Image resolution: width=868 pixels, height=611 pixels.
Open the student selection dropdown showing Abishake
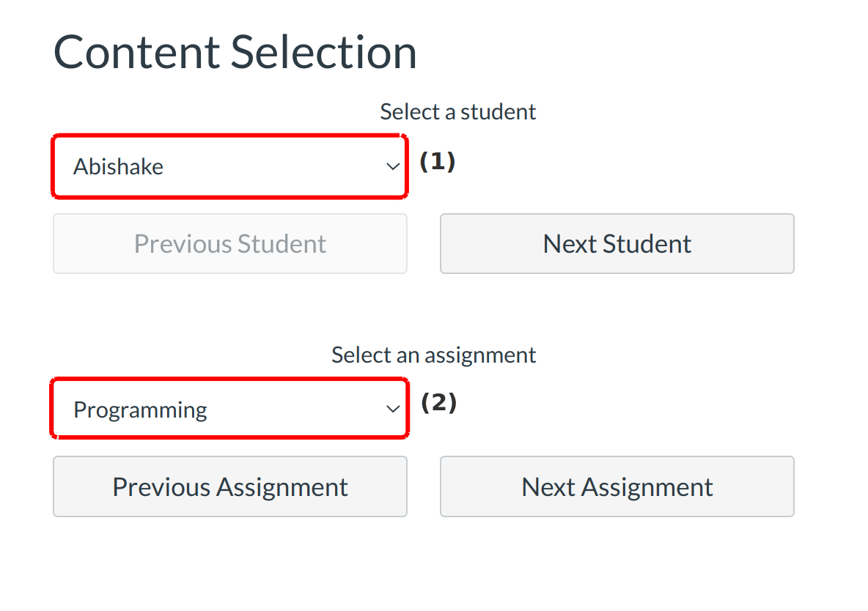[229, 166]
